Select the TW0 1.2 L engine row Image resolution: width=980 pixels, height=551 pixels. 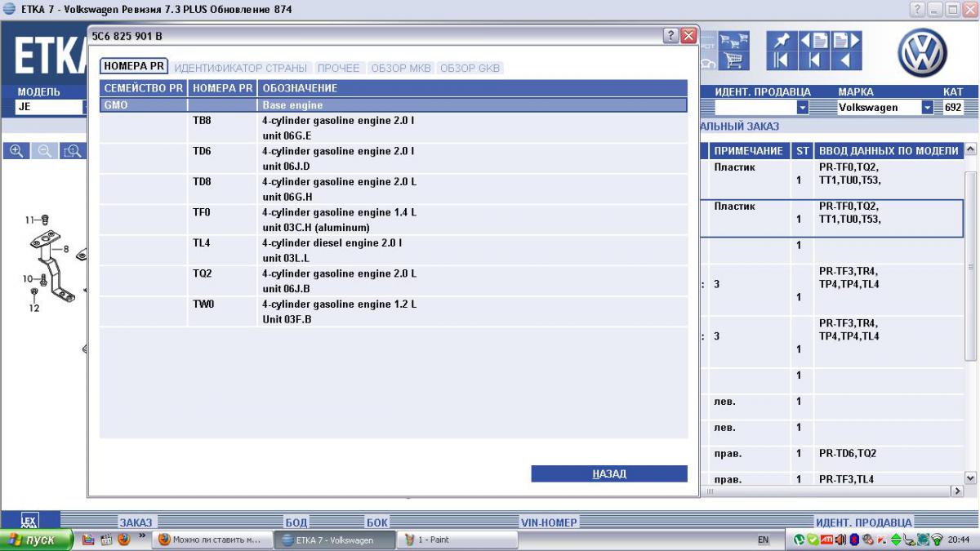pos(394,312)
